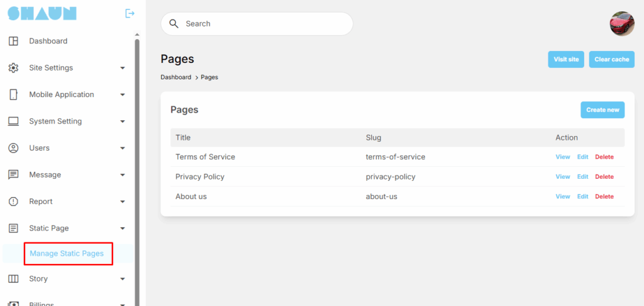Screen dimensions: 644x306
Task: Click the Site Settings gear icon
Action: tap(13, 68)
